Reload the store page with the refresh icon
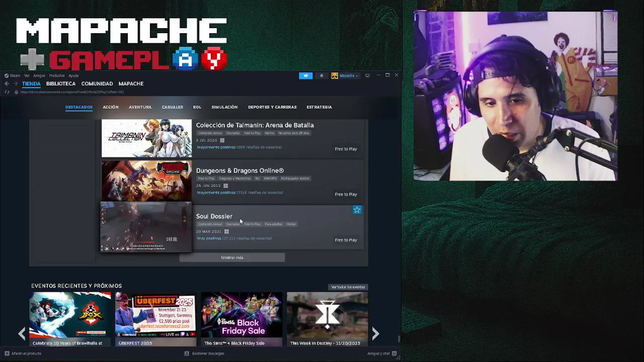Screen dimensions: 644x362 (x=7, y=92)
